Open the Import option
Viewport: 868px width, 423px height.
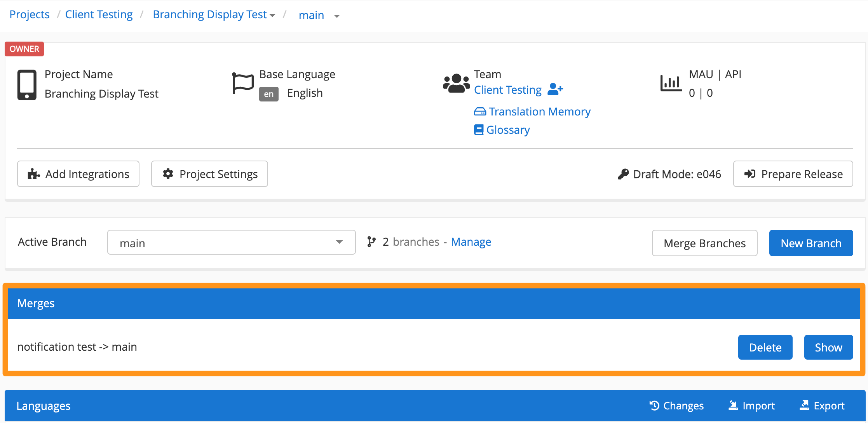tap(751, 406)
